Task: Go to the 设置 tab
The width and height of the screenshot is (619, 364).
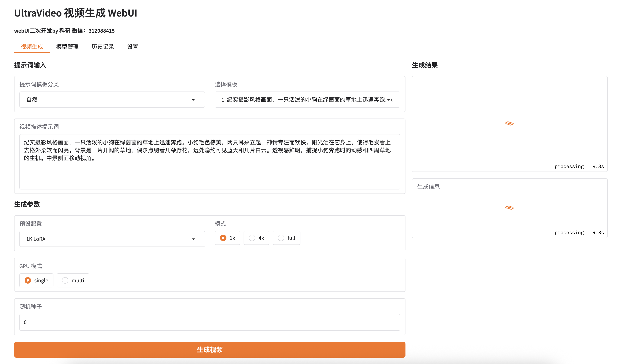Action: click(133, 47)
